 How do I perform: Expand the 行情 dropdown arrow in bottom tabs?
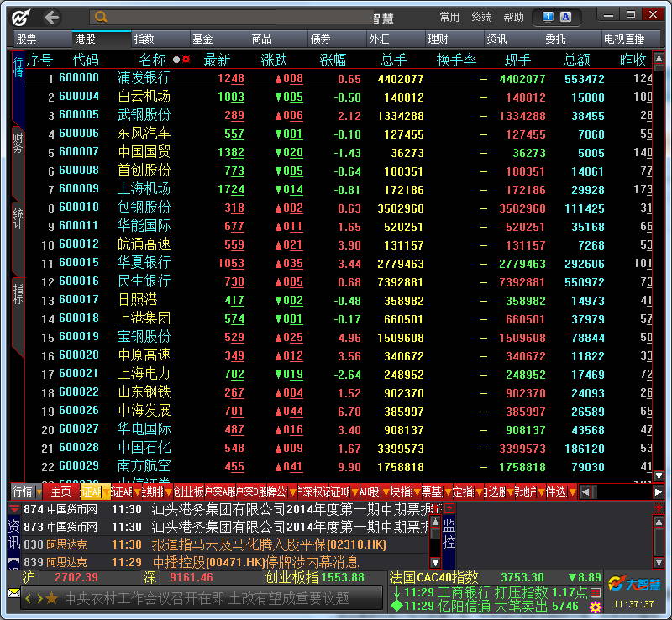coord(39,491)
